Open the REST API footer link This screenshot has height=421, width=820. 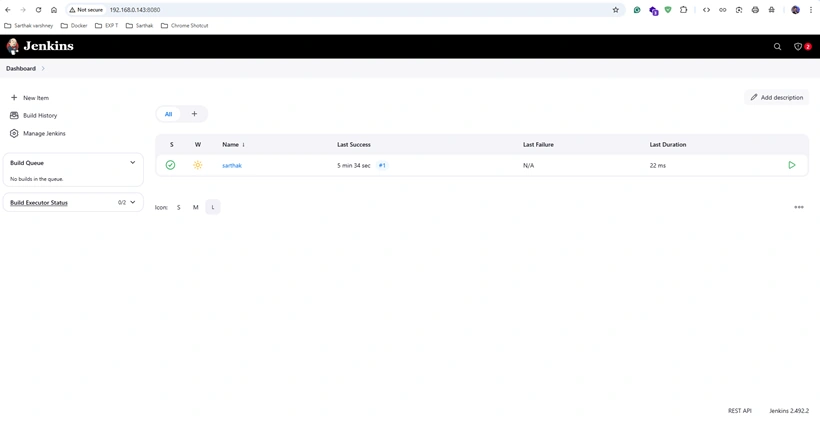click(x=739, y=411)
